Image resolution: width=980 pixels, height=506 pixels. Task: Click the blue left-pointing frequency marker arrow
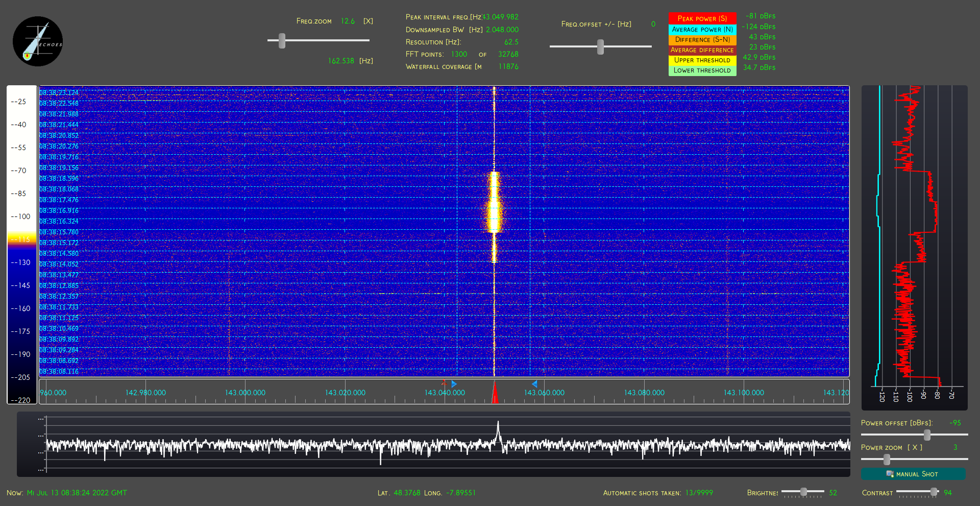(x=534, y=384)
